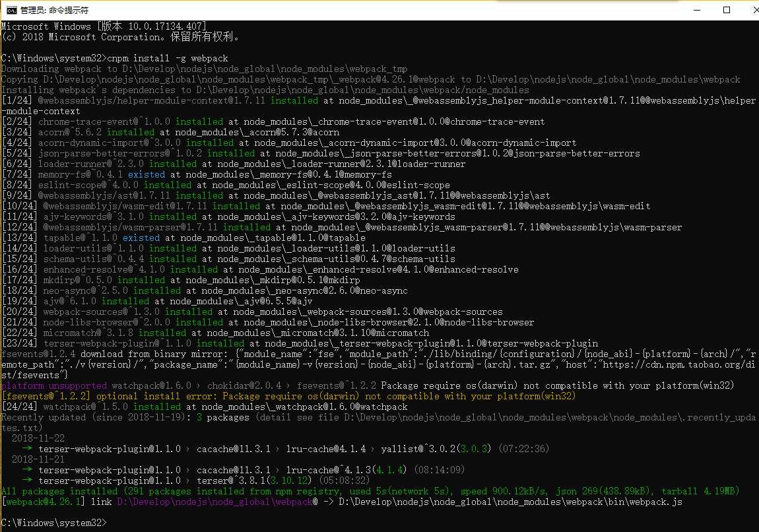Click the [12/24] wasm-parser line

(342, 228)
